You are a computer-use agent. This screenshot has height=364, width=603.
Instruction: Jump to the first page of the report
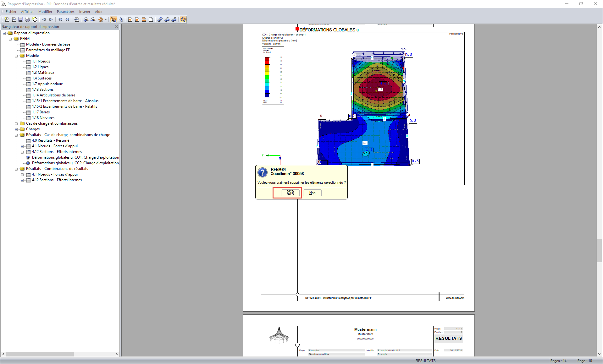tap(60, 19)
